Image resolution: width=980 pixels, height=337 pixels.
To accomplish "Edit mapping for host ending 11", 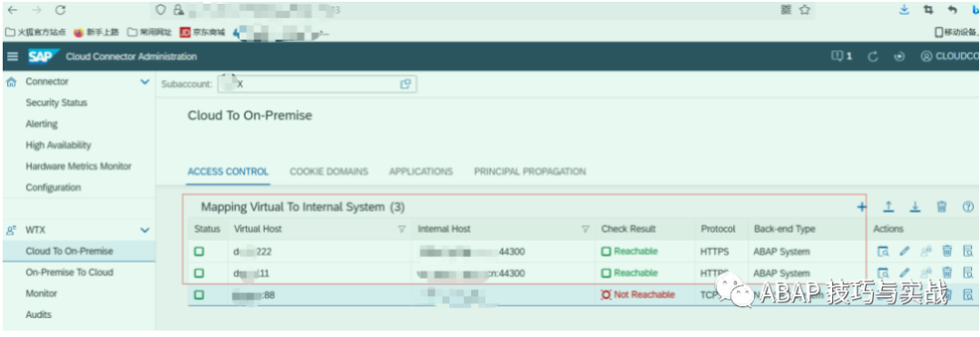I will point(905,273).
